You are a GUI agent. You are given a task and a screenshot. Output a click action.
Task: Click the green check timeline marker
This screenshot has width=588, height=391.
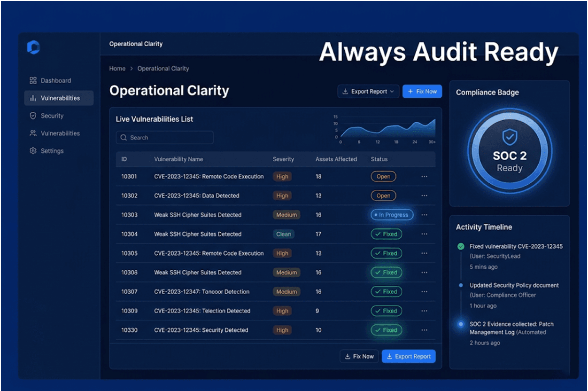coord(461,246)
